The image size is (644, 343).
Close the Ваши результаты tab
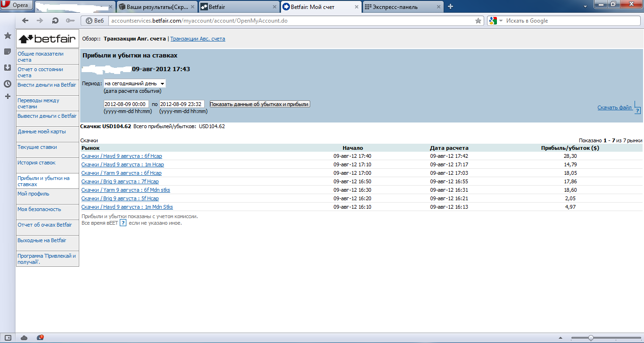pyautogui.click(x=193, y=7)
